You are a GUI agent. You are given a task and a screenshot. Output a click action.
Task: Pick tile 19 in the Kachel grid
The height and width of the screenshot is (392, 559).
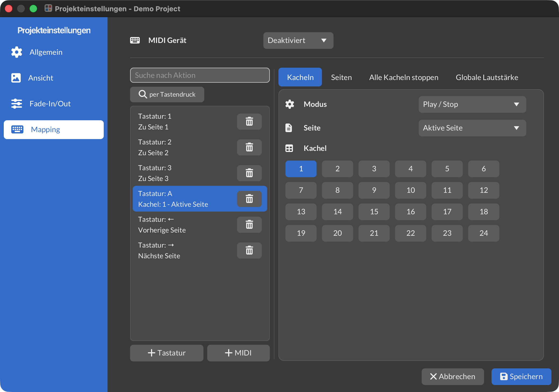coord(301,233)
